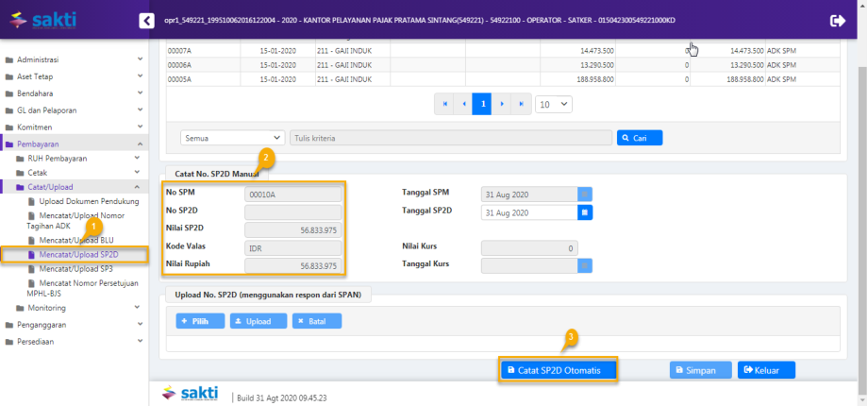Image resolution: width=868 pixels, height=406 pixels.
Task: Click the Cari search button
Action: pyautogui.click(x=640, y=138)
